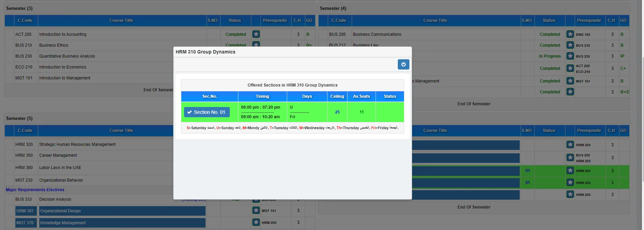Click Introduction to Accounting course title
This screenshot has width=644, height=230.
click(x=63, y=34)
